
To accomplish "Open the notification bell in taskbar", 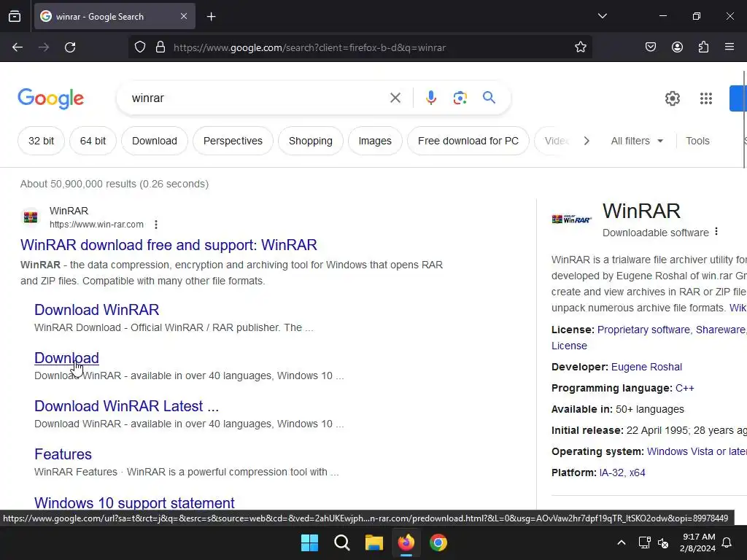I will pyautogui.click(x=727, y=542).
